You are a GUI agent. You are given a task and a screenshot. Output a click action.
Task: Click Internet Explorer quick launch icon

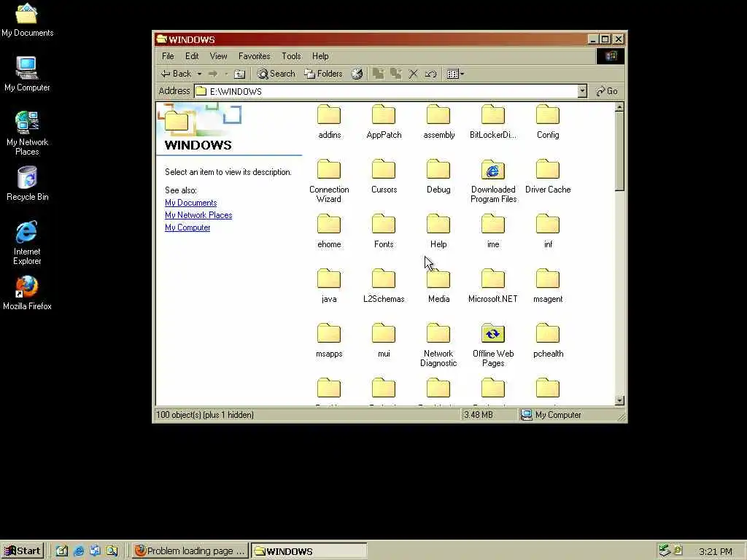pos(79,551)
